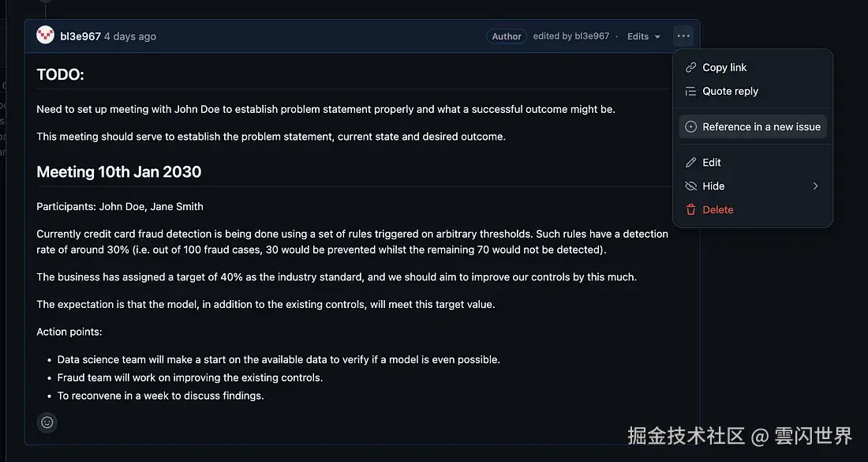Click the add emoji reaction smiley
This screenshot has width=868, height=462.
tap(47, 423)
